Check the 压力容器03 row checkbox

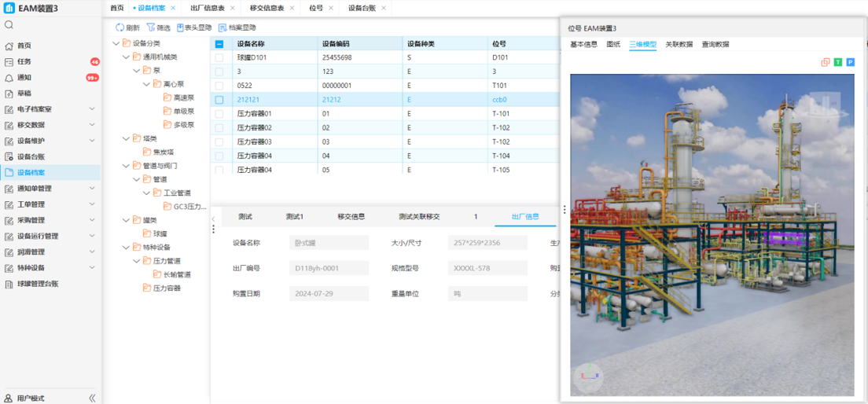tap(219, 142)
